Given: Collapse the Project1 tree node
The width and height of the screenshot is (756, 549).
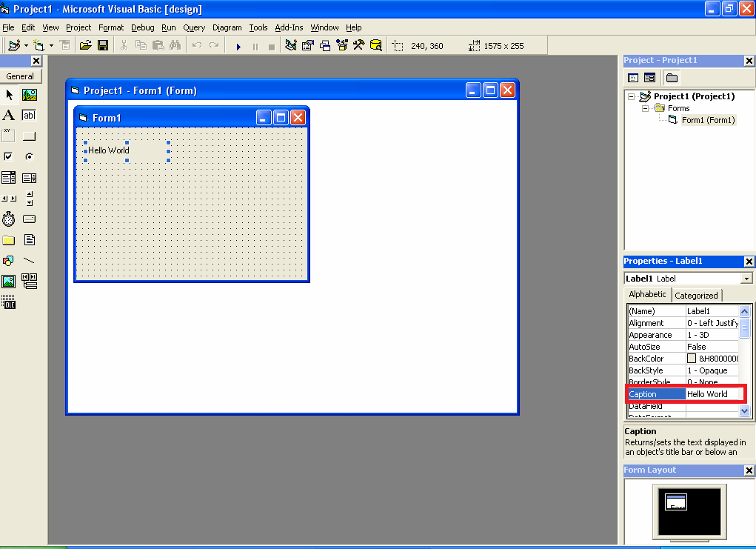Looking at the screenshot, I should (x=631, y=96).
